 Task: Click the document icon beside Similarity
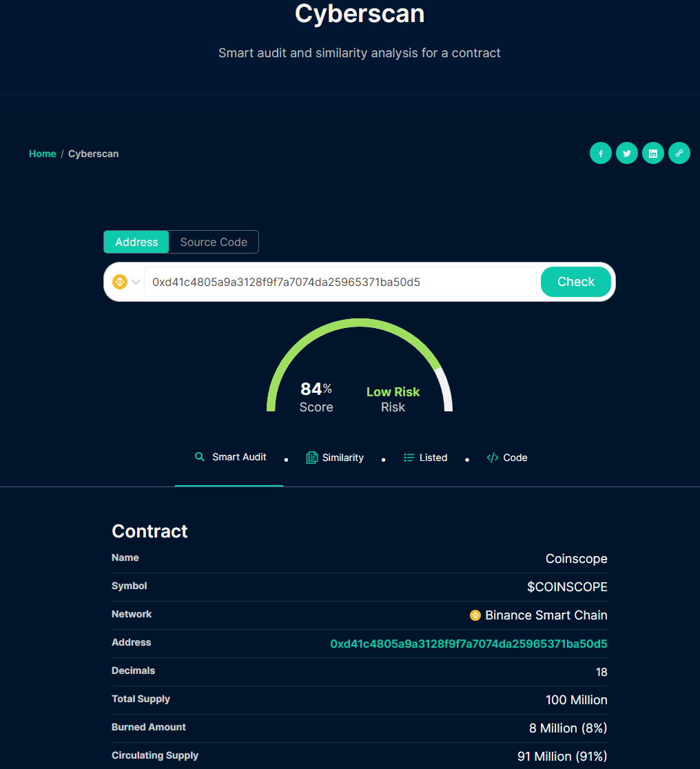point(311,458)
